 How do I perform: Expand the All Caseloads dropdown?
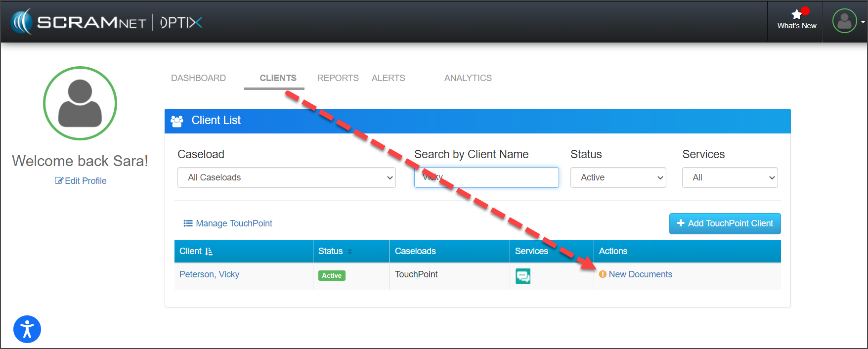[286, 177]
